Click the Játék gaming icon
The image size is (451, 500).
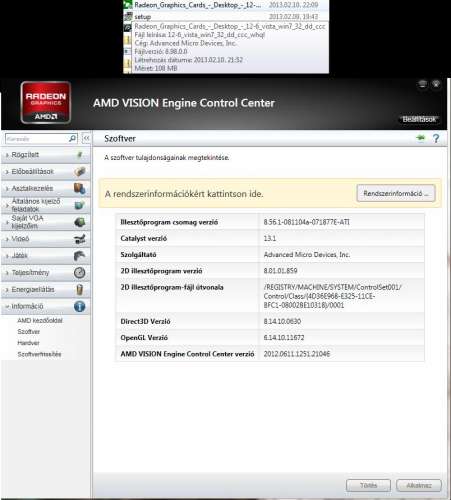point(80,256)
